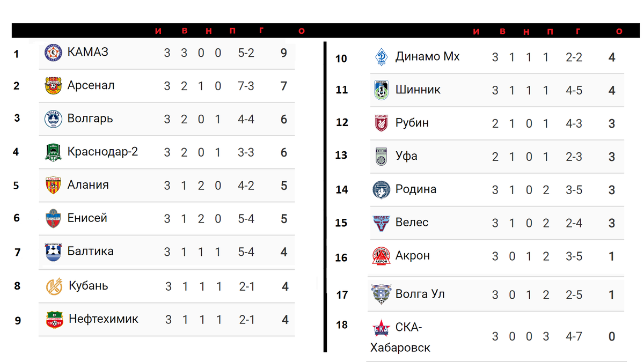Click the Арсенал club crest
This screenshot has height=362, width=644.
pos(53,86)
